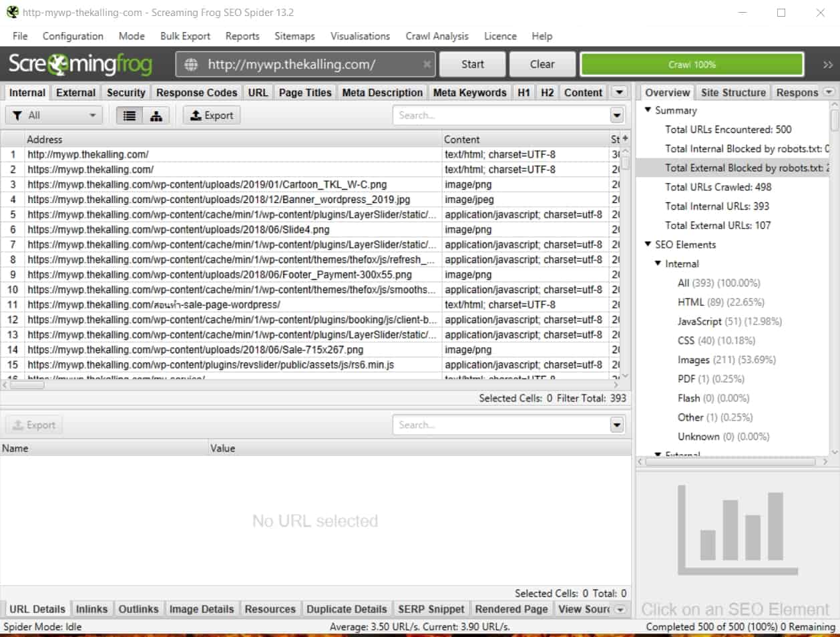Click the Crawl 100% progress bar
The image size is (840, 637).
[692, 64]
